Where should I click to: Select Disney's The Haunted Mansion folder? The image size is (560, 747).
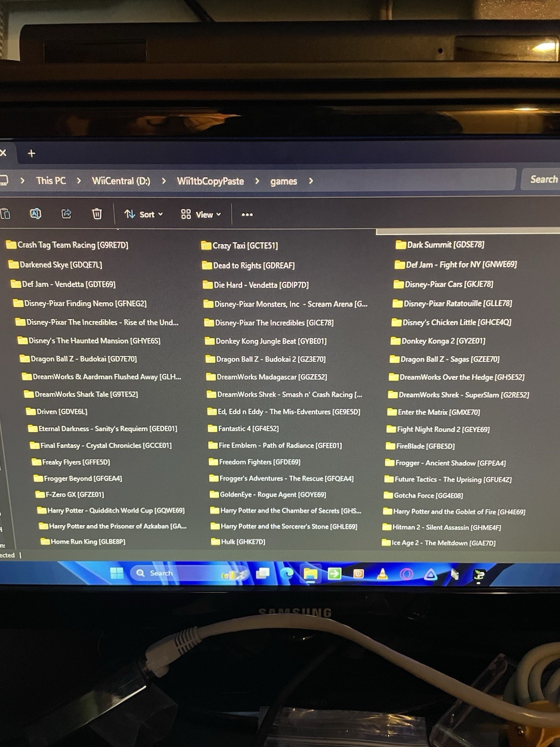89,341
